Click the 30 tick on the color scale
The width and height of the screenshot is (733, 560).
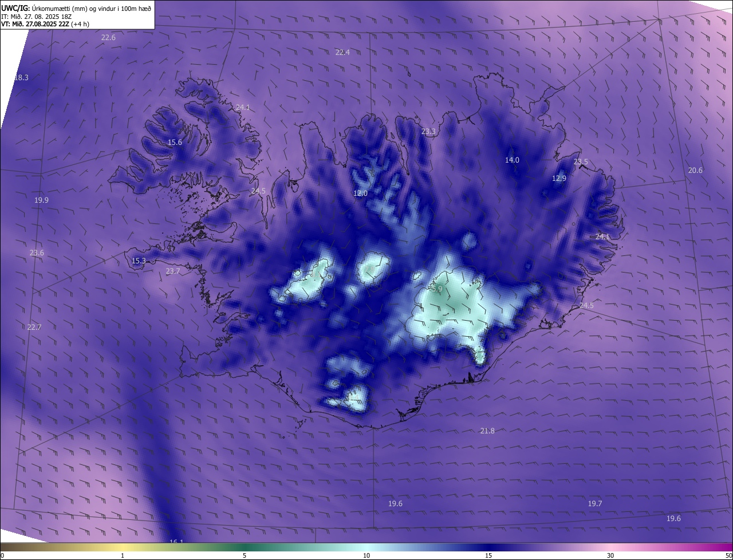610,555
